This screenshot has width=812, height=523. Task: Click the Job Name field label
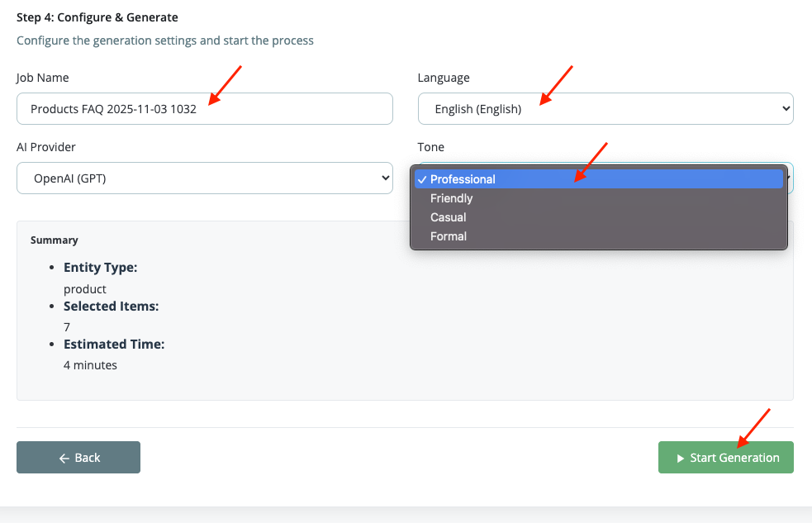click(43, 78)
